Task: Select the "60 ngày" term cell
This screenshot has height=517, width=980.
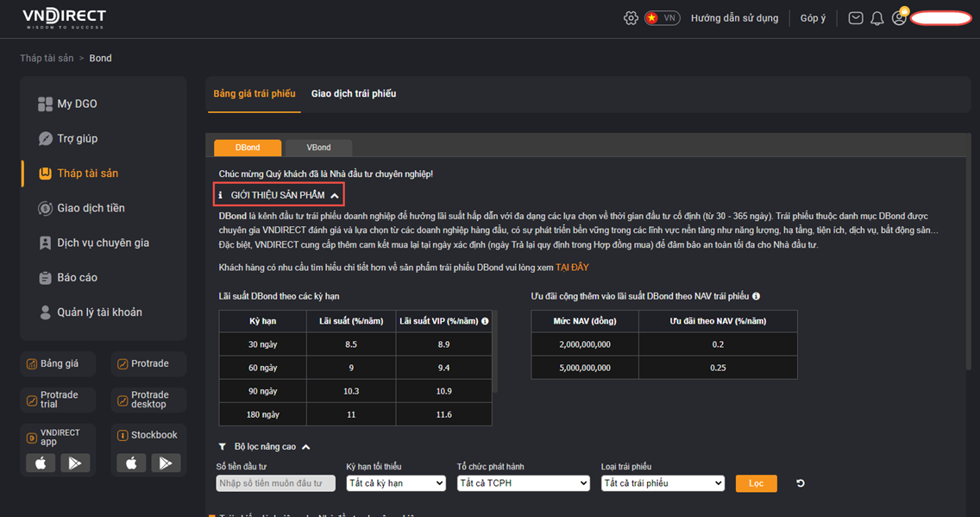Action: click(262, 368)
